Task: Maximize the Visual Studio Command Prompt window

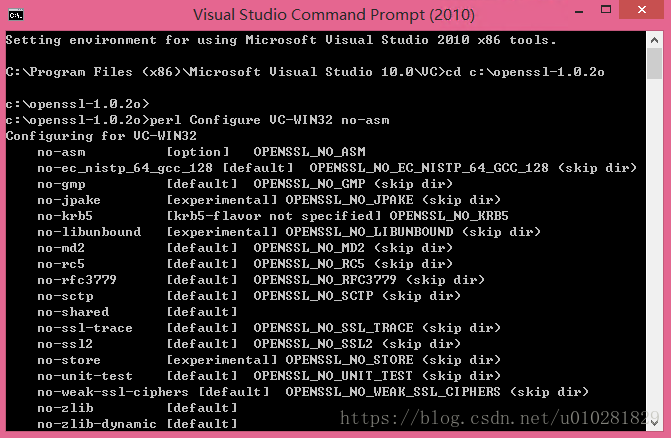Action: [x=606, y=10]
